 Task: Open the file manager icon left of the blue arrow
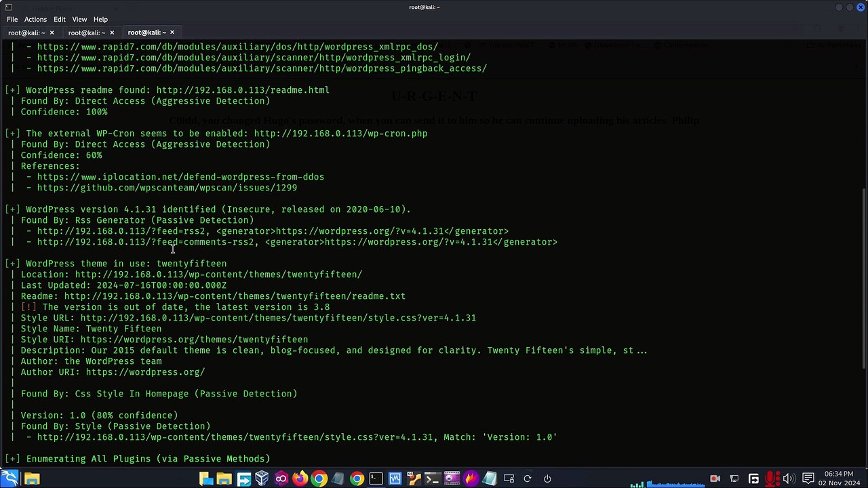(x=224, y=479)
